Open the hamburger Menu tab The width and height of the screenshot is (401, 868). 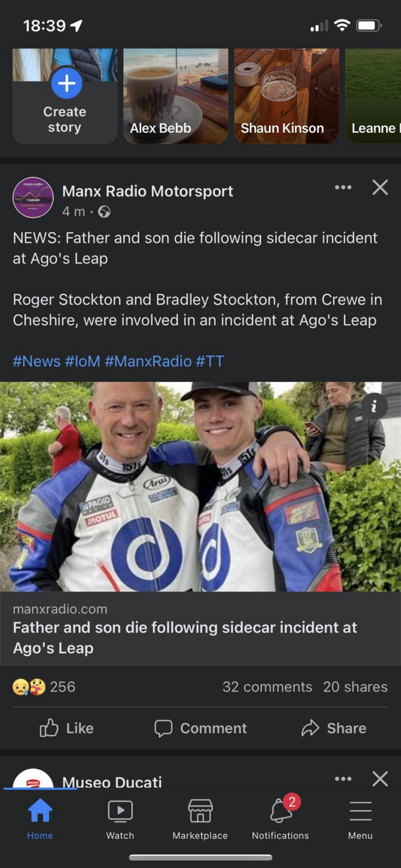click(360, 819)
